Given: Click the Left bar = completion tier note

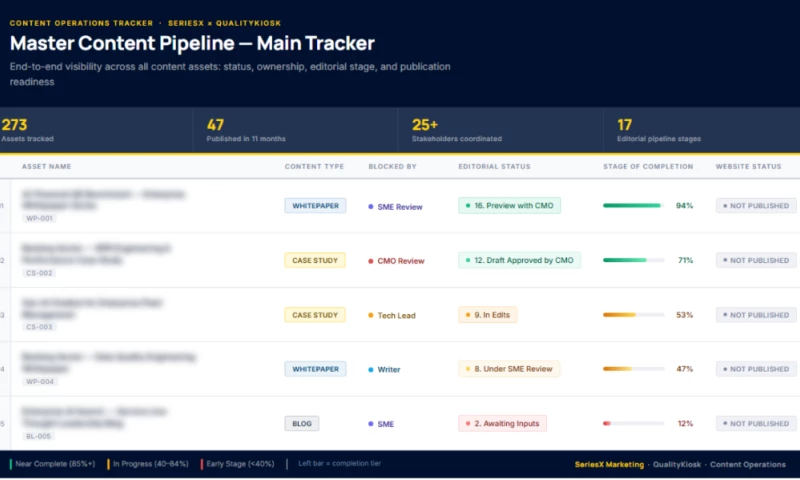Looking at the screenshot, I should point(339,464).
